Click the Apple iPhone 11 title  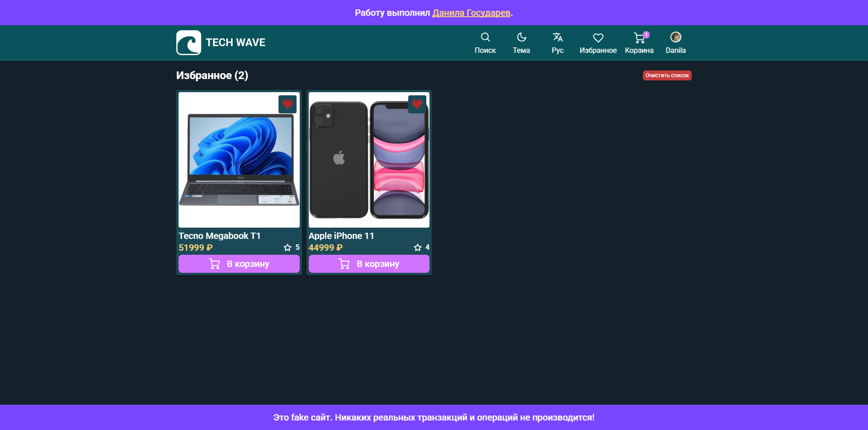pyautogui.click(x=341, y=236)
